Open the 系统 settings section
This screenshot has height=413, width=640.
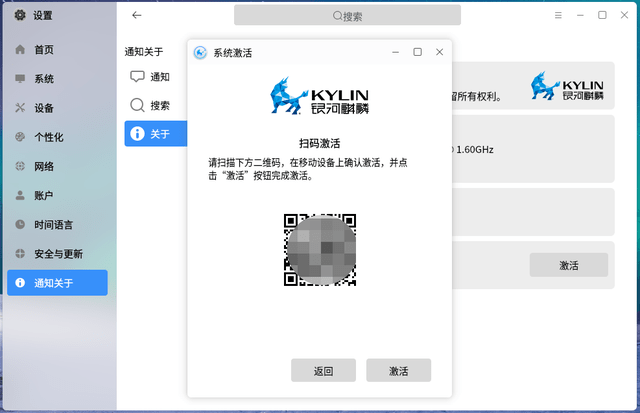point(57,79)
